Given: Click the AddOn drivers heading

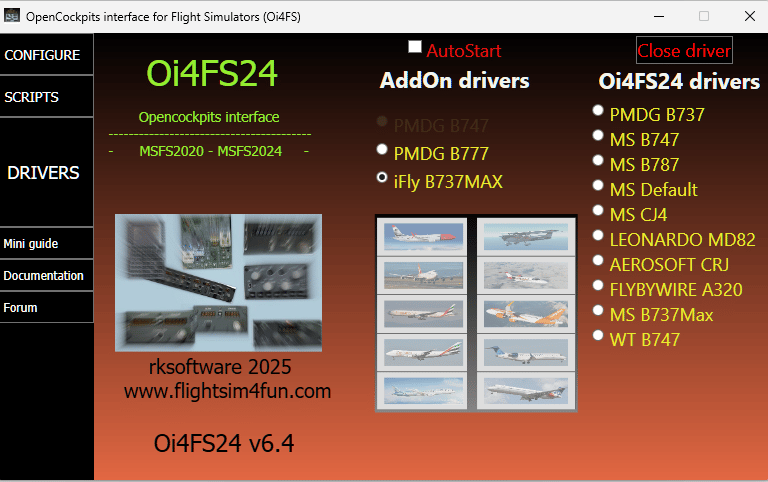Looking at the screenshot, I should tap(455, 80).
